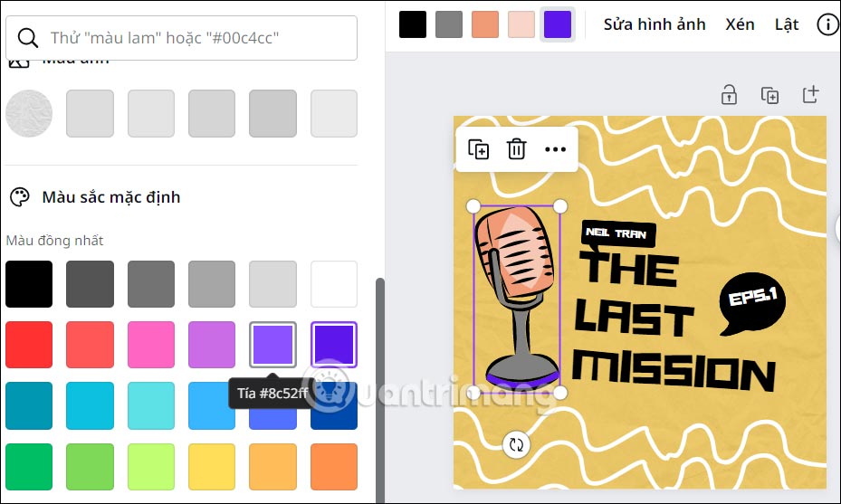Open Sửa hình ảnh in the toolbar
This screenshot has width=841, height=504.
point(655,24)
